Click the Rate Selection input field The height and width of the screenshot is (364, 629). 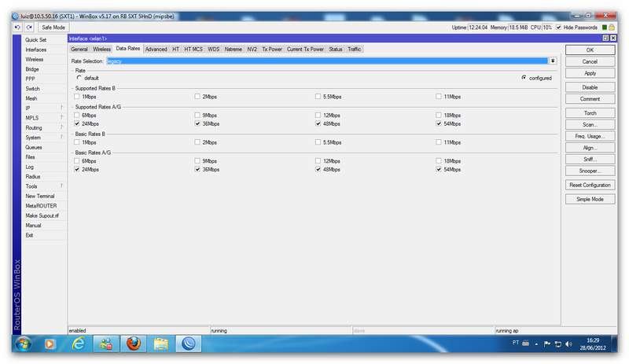tap(327, 61)
